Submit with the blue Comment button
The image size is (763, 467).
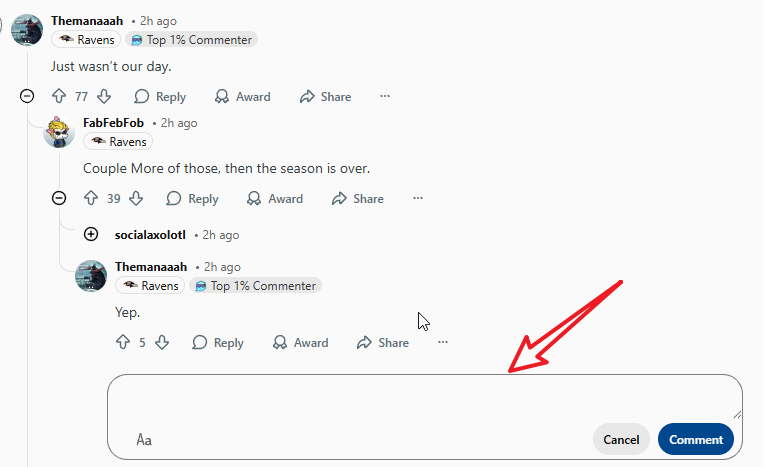(x=696, y=440)
